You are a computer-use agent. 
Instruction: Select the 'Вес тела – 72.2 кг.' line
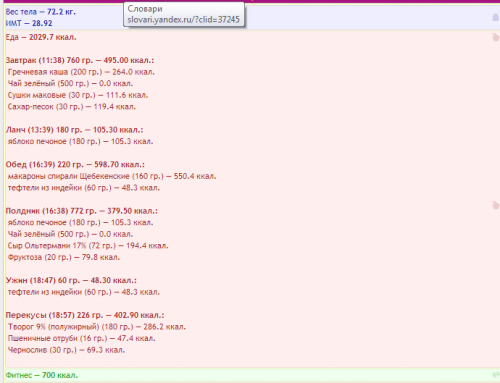41,12
